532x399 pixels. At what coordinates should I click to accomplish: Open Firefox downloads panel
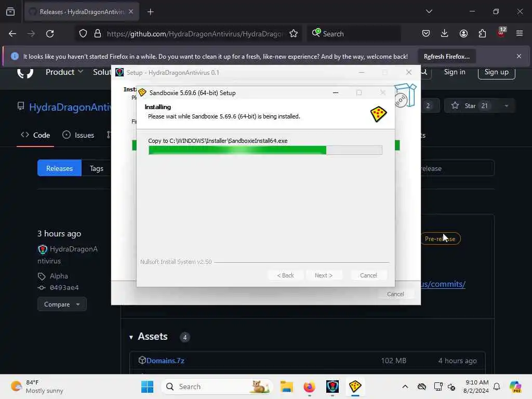(445, 34)
